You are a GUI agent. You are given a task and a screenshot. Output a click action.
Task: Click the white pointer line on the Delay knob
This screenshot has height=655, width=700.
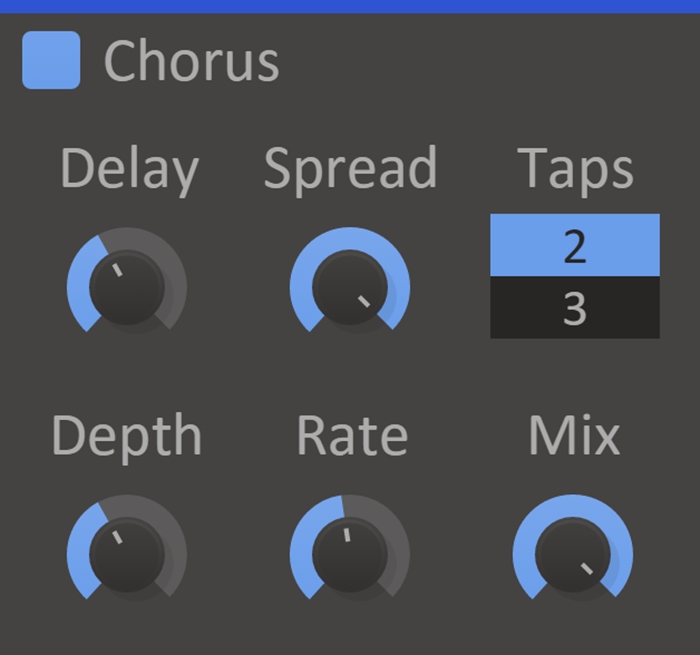coord(118,270)
